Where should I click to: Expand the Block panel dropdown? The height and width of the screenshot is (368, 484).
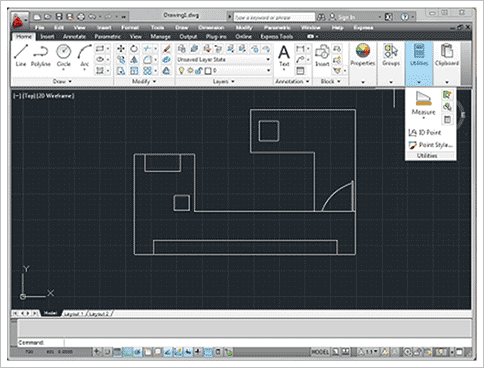click(330, 81)
